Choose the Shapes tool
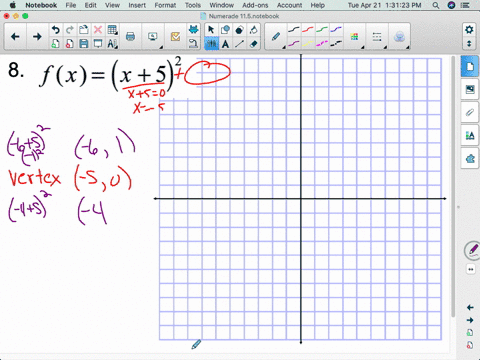This screenshot has height=360, width=480. pos(225,30)
